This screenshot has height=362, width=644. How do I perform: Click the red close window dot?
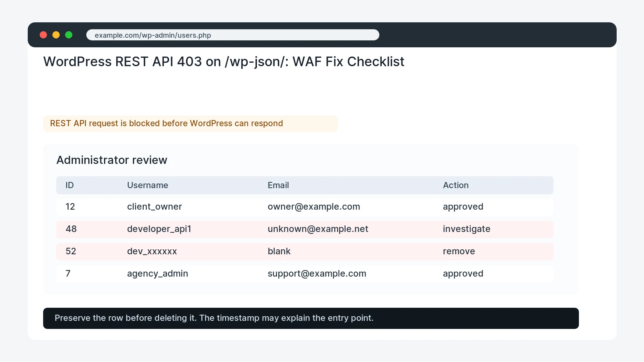point(44,35)
